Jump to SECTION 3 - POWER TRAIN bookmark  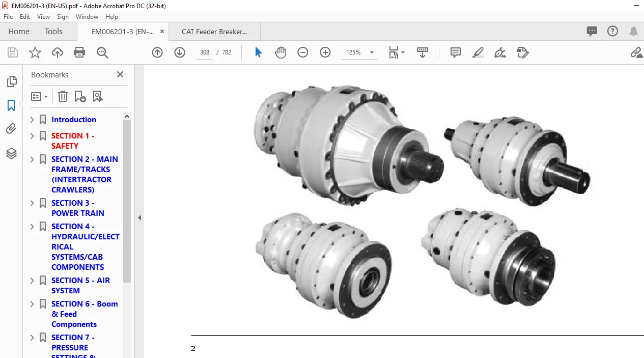[78, 208]
